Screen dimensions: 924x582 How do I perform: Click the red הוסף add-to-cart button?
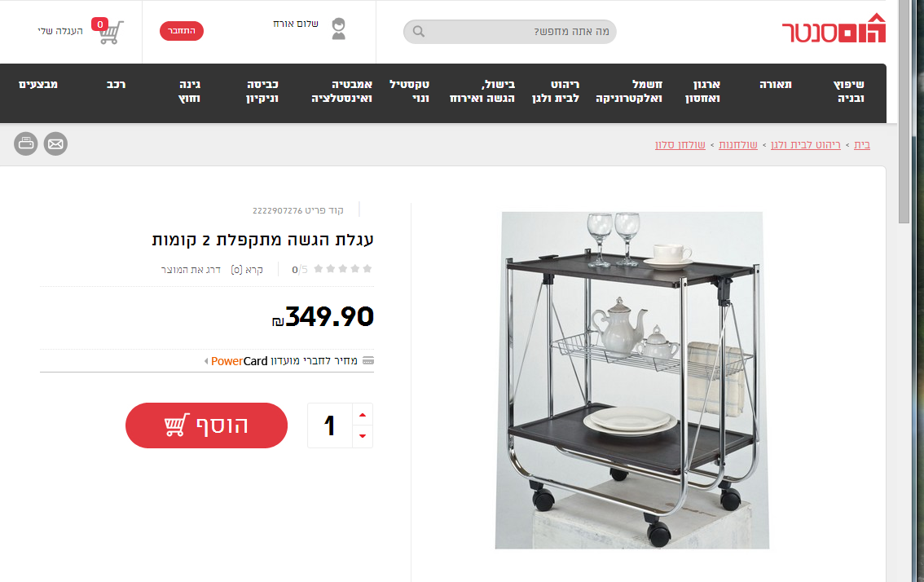206,425
